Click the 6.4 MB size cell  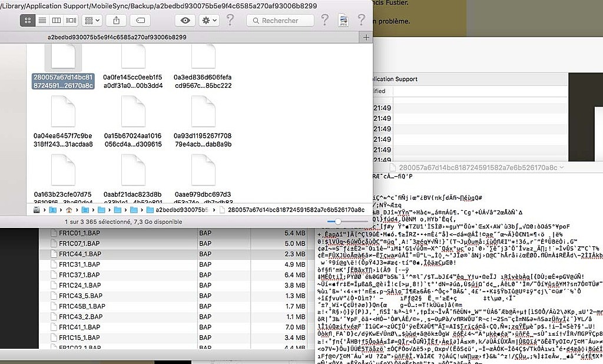296,274
